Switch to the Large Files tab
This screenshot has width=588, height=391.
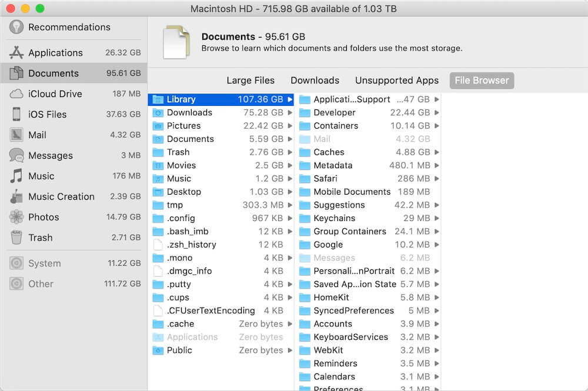(x=251, y=81)
